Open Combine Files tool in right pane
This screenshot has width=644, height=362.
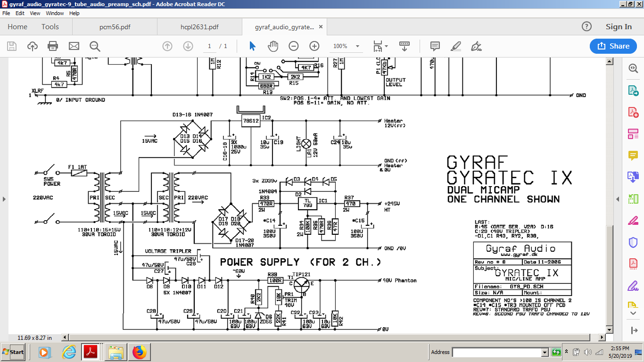coord(633,177)
